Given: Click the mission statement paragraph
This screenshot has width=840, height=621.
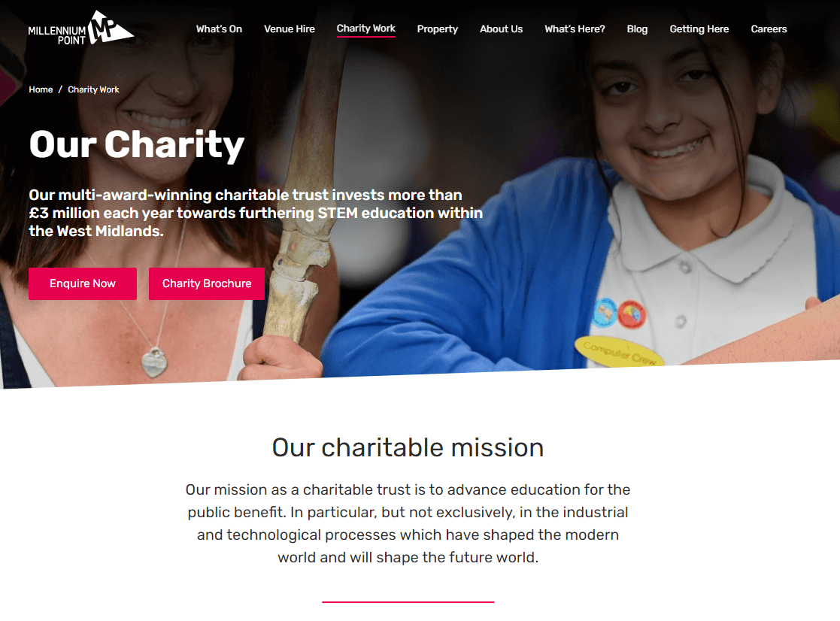Looking at the screenshot, I should [408, 523].
